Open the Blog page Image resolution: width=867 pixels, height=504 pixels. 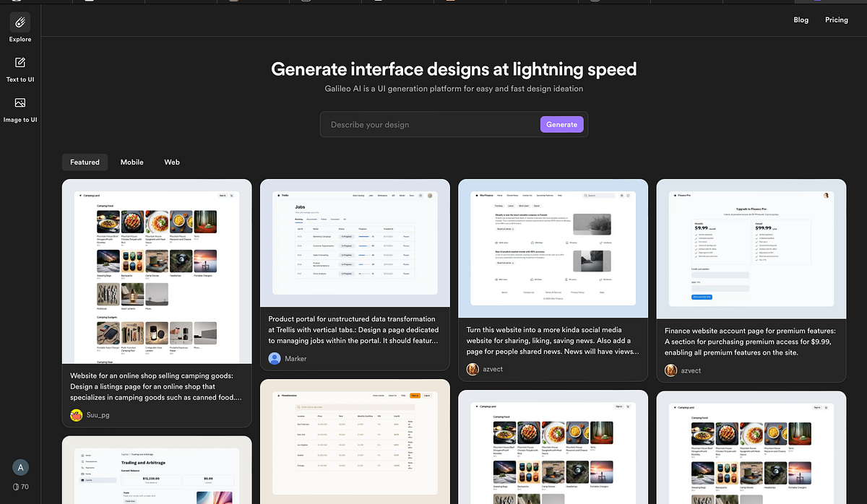(801, 20)
